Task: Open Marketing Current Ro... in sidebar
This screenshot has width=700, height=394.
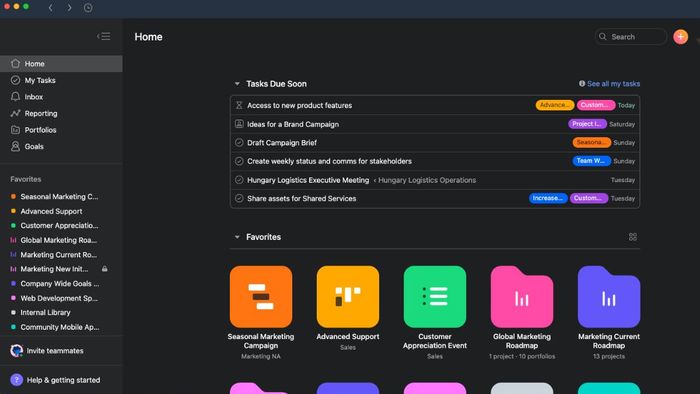Action: pos(58,255)
